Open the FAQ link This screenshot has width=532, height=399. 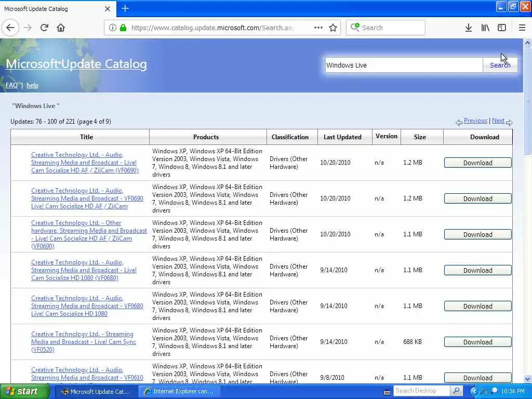point(11,85)
